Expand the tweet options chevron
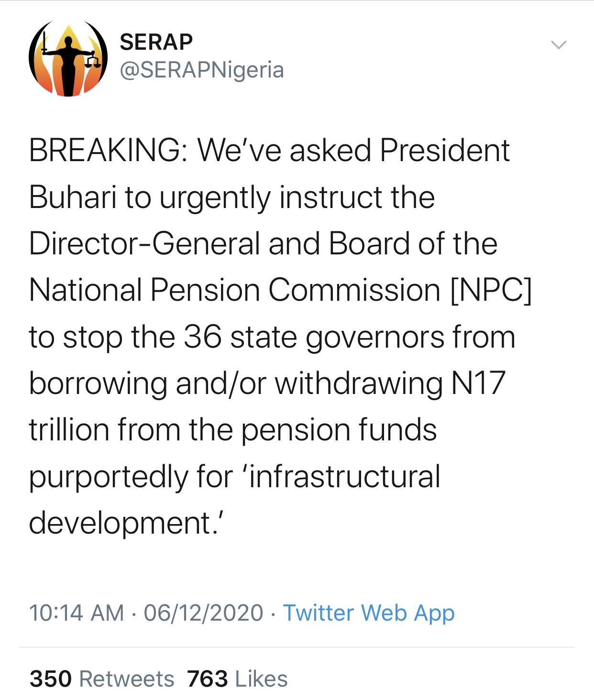 558,45
